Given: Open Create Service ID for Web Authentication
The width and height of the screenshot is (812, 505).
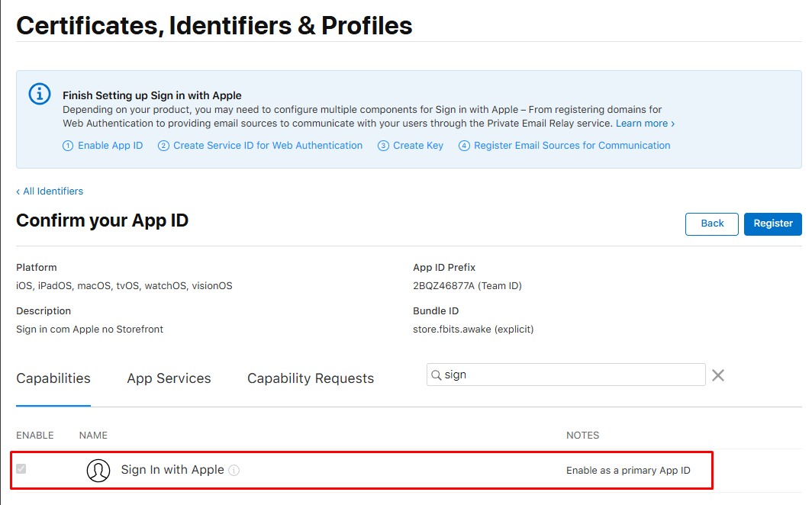Looking at the screenshot, I should click(260, 146).
